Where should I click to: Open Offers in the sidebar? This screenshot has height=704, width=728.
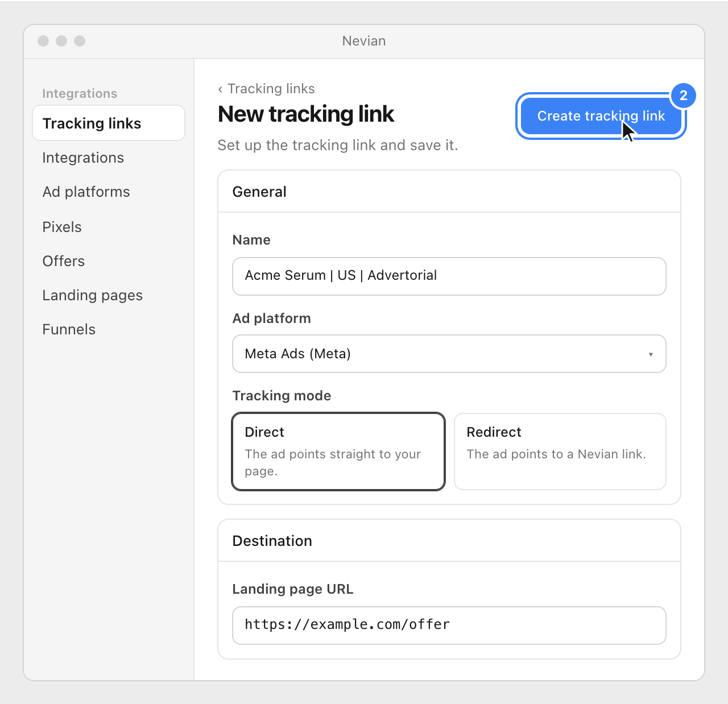point(63,261)
